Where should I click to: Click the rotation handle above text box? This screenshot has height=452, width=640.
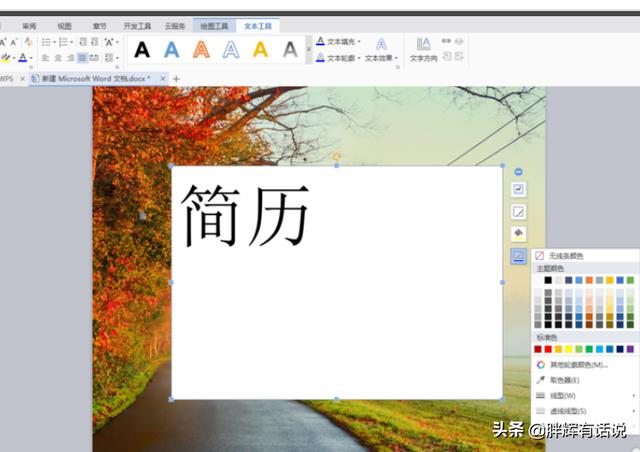tap(337, 156)
